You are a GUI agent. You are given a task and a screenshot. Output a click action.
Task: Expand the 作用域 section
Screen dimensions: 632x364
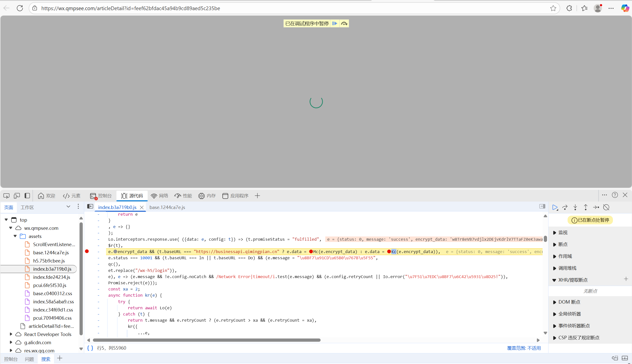[x=565, y=256]
